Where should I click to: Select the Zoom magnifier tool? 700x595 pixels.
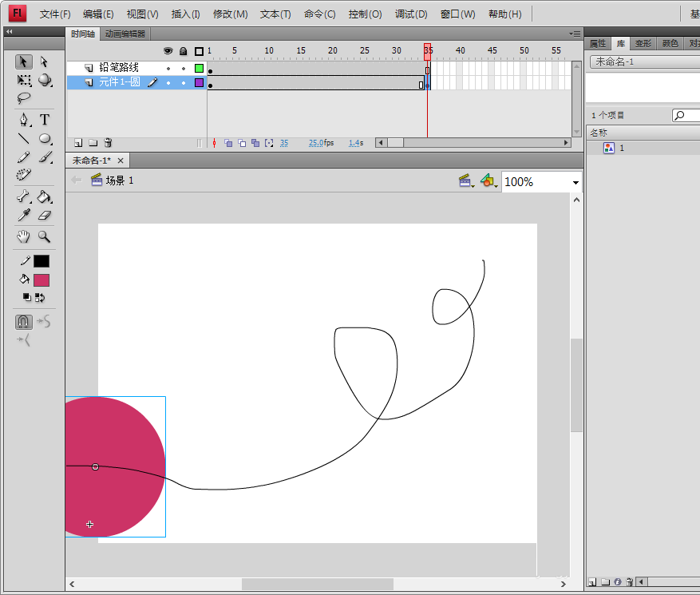(45, 236)
